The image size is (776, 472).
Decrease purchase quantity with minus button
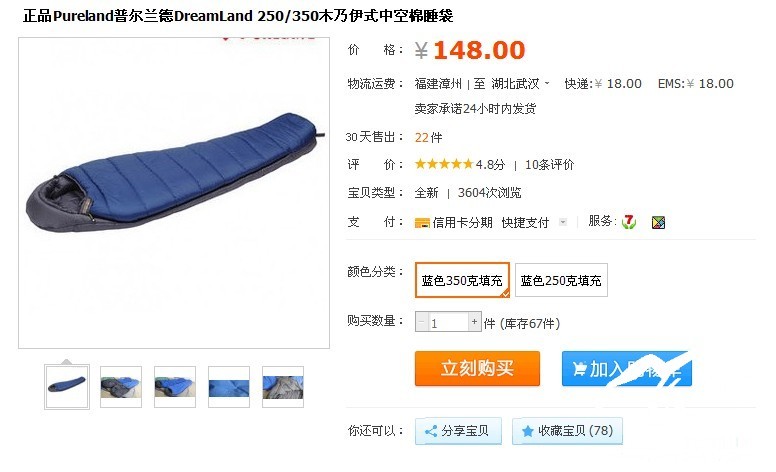pyautogui.click(x=422, y=322)
